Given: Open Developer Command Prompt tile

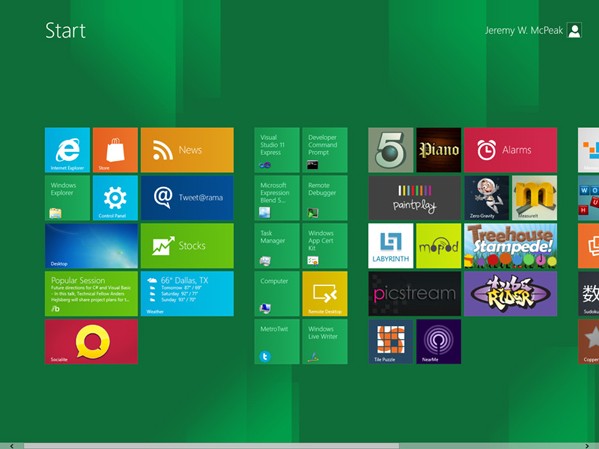Looking at the screenshot, I should 325,150.
